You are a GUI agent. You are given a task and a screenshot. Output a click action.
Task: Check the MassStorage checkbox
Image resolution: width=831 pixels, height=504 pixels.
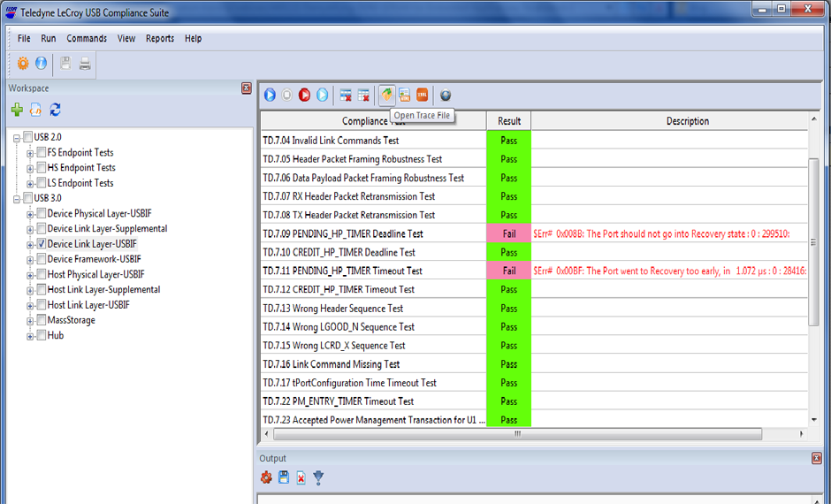(x=41, y=320)
